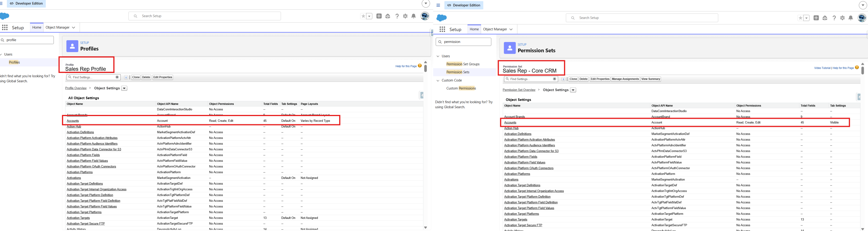Collapse the Custom Code section in sidebar

tap(438, 81)
